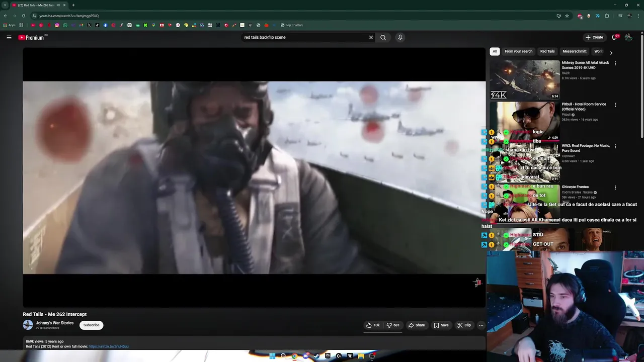Follow the amzn.to movie link in description
Screen dimensions: 644x362
click(109, 346)
